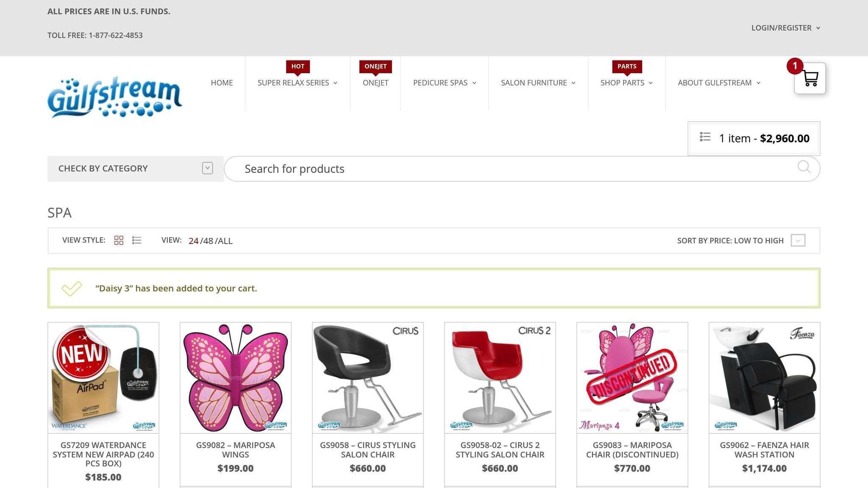Click the Gulfstream logo

pos(115,97)
